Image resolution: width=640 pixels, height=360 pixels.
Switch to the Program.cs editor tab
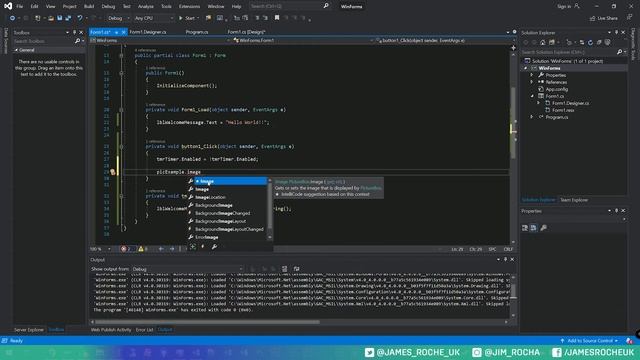[x=197, y=32]
